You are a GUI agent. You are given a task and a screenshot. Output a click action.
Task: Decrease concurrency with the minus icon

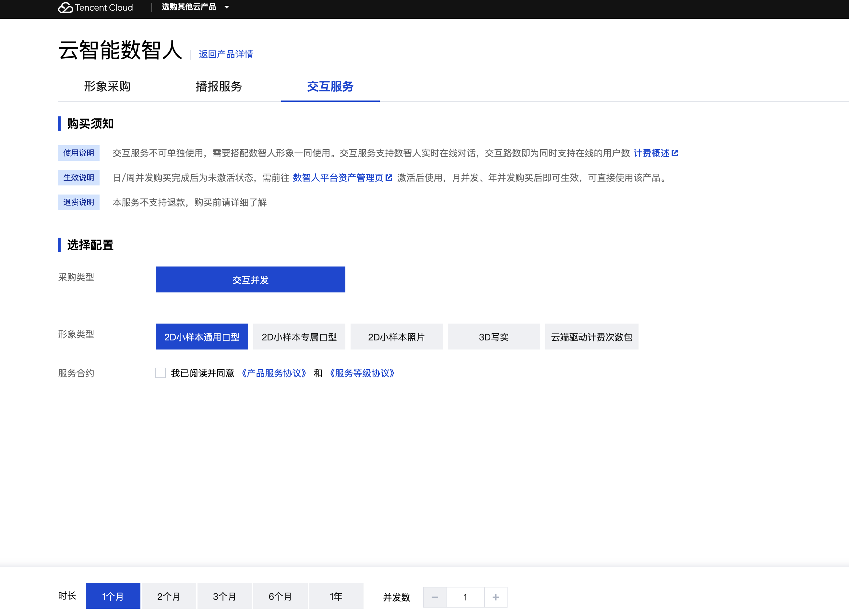pos(435,597)
